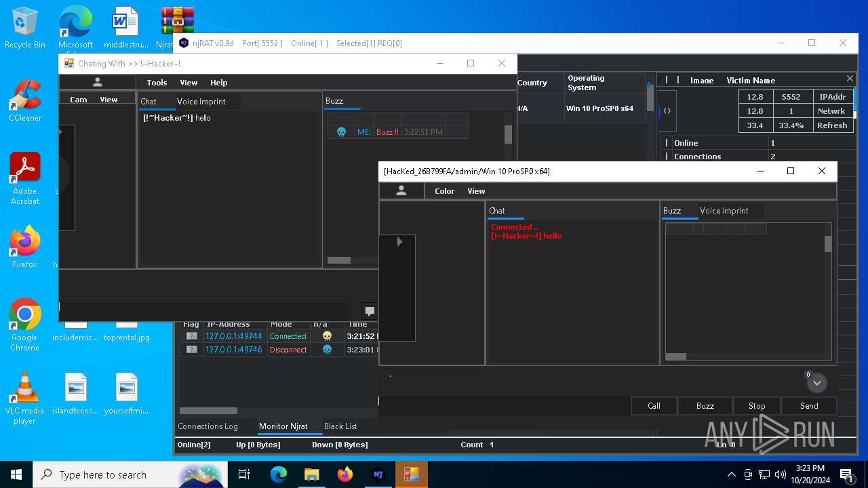This screenshot has height=488, width=868.
Task: Click the user profile icon in Chating With window
Action: pyautogui.click(x=98, y=82)
